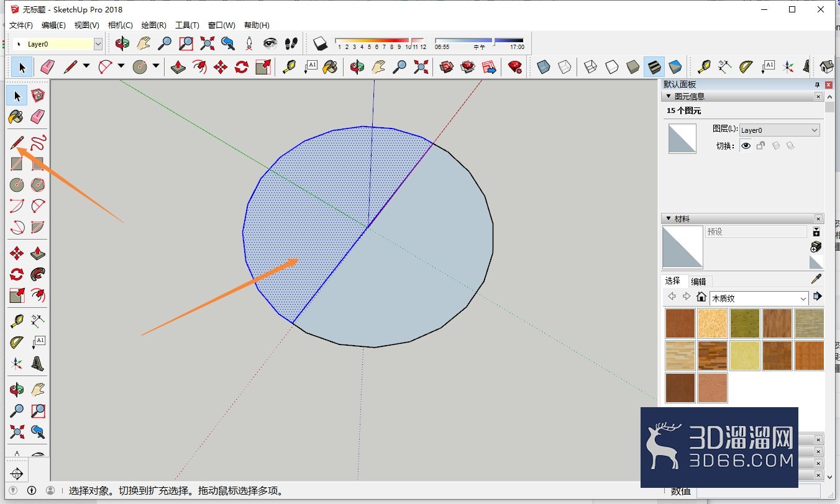Screen dimensions: 840x504
Task: Click the 预设 material name field
Action: tap(756, 232)
